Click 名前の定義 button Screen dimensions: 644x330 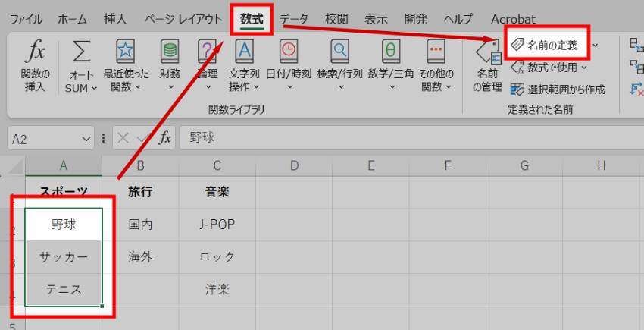pos(546,45)
